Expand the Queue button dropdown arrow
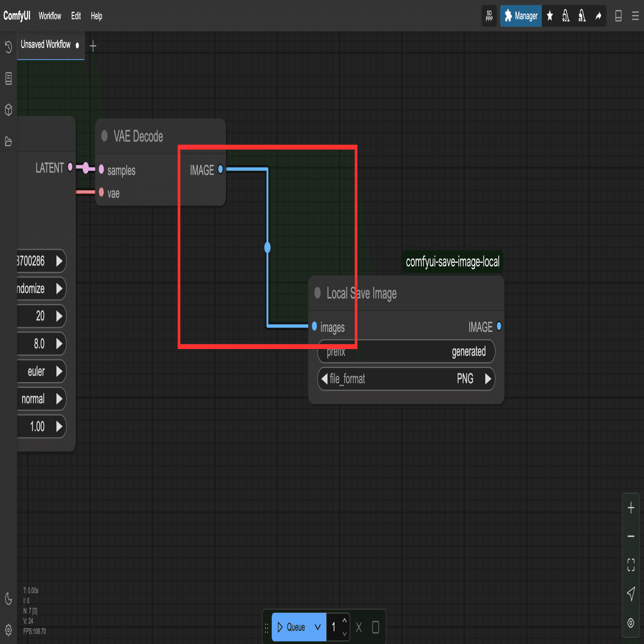This screenshot has width=644, height=644. click(x=318, y=627)
